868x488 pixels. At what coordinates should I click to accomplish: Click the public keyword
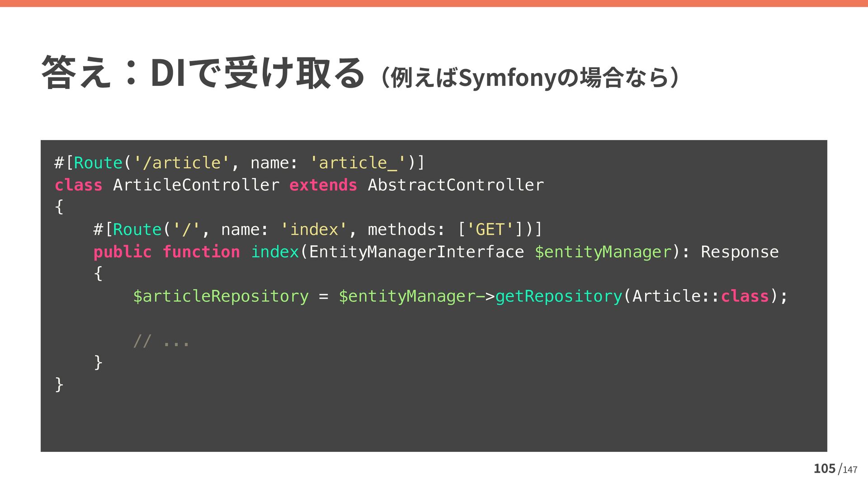click(x=122, y=252)
